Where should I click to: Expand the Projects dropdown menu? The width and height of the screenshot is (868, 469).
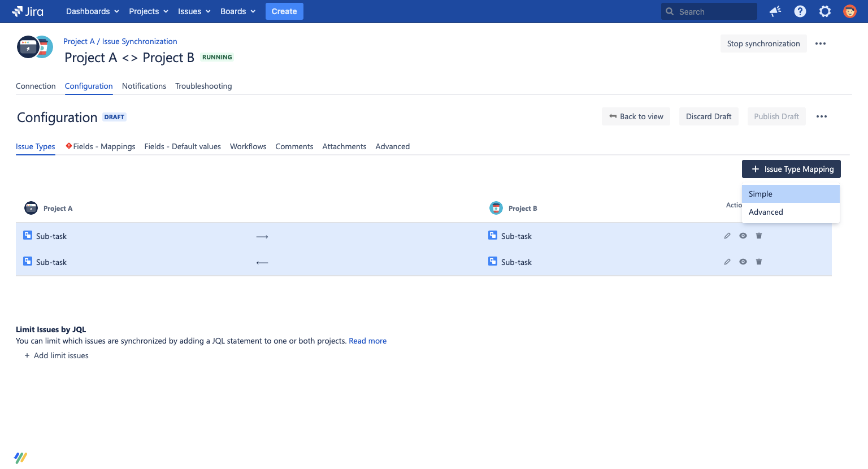pos(148,11)
